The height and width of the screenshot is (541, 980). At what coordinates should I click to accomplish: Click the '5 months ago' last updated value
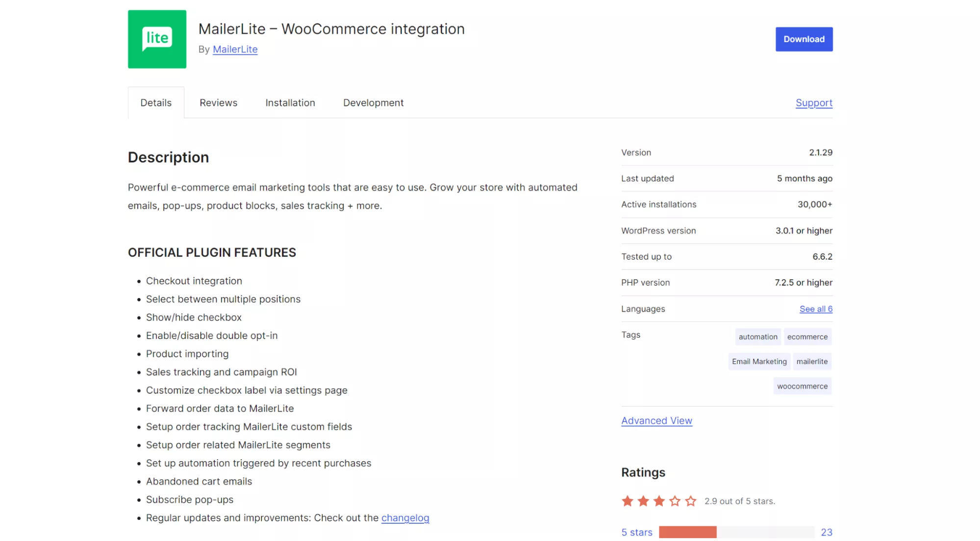click(804, 178)
